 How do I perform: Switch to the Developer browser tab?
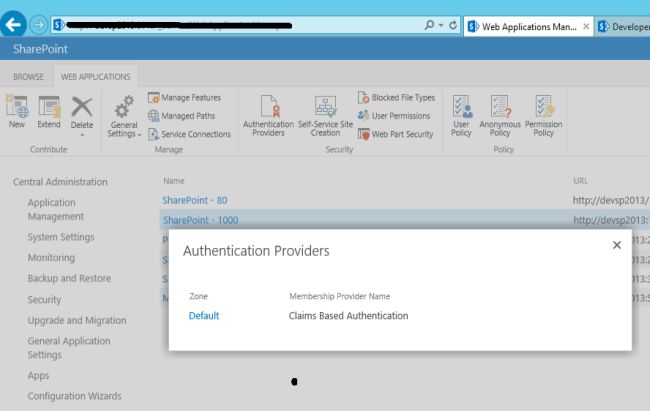623,27
